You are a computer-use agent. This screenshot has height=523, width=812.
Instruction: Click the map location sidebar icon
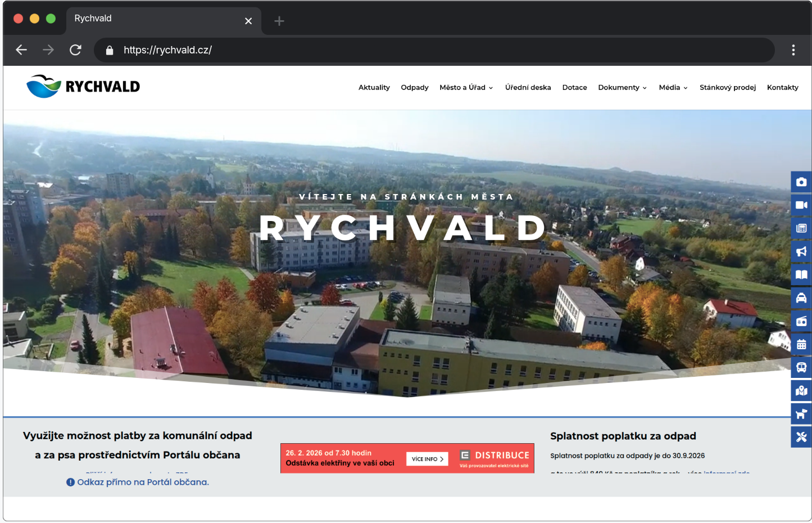tap(801, 391)
